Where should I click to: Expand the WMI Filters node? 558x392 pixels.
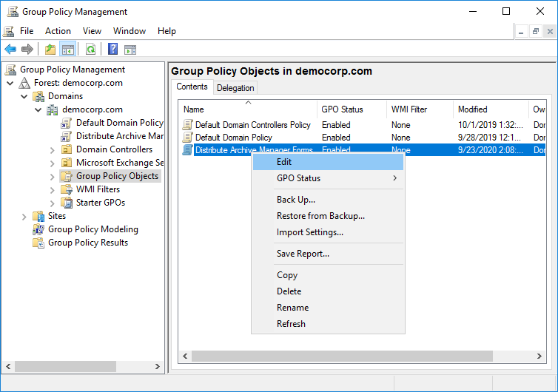[52, 189]
